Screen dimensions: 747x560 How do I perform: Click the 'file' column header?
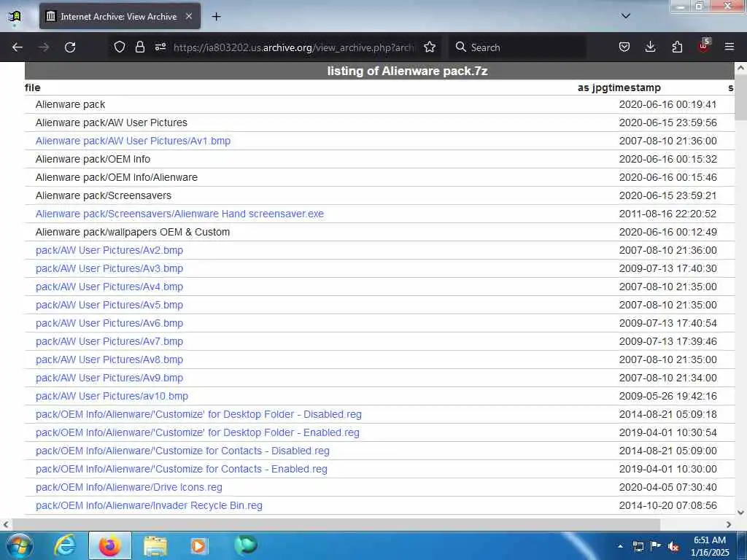32,87
